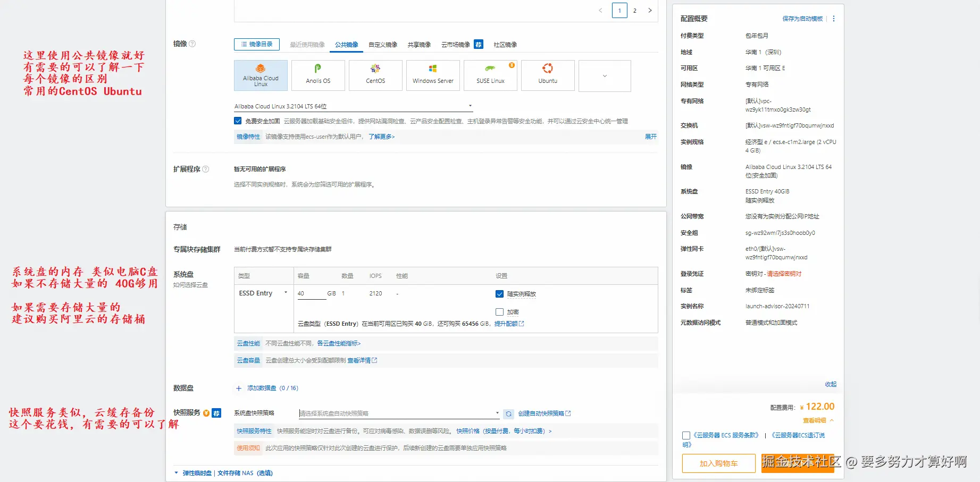The width and height of the screenshot is (980, 482).
Task: Click 提升配额 link
Action: tap(509, 324)
